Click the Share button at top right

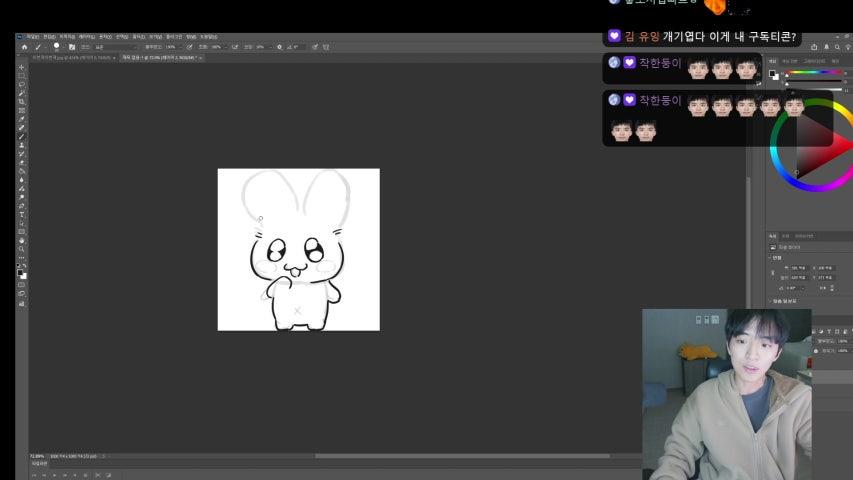click(814, 47)
